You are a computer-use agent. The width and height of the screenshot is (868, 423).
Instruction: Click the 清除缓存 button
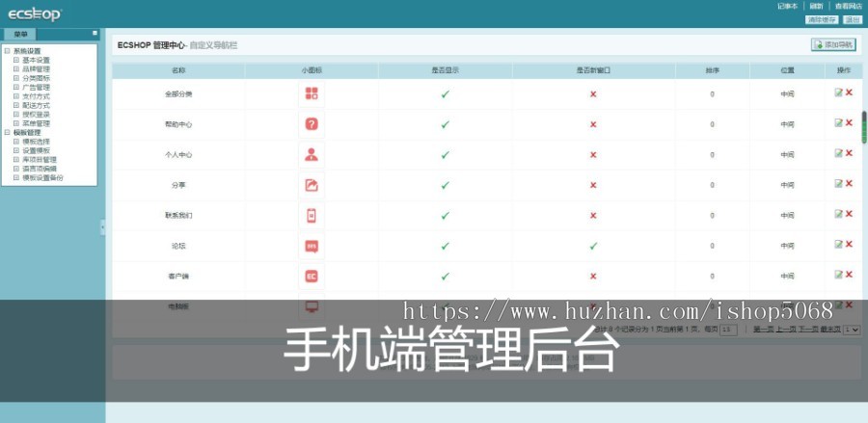(822, 20)
